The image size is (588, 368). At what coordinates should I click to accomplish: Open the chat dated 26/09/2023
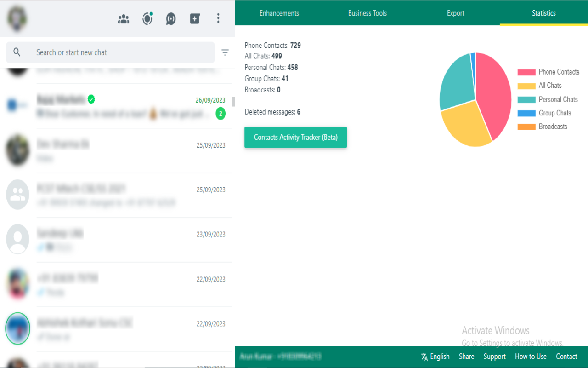coord(116,106)
